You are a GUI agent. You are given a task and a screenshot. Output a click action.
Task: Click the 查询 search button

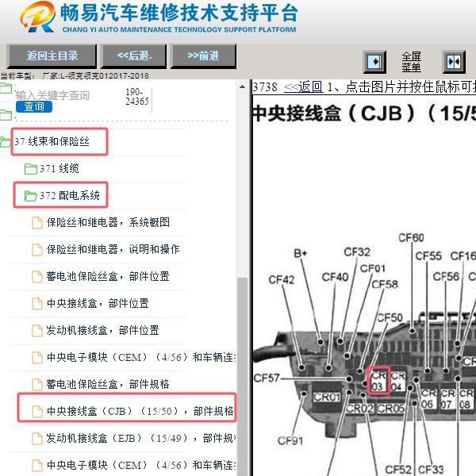tap(34, 106)
